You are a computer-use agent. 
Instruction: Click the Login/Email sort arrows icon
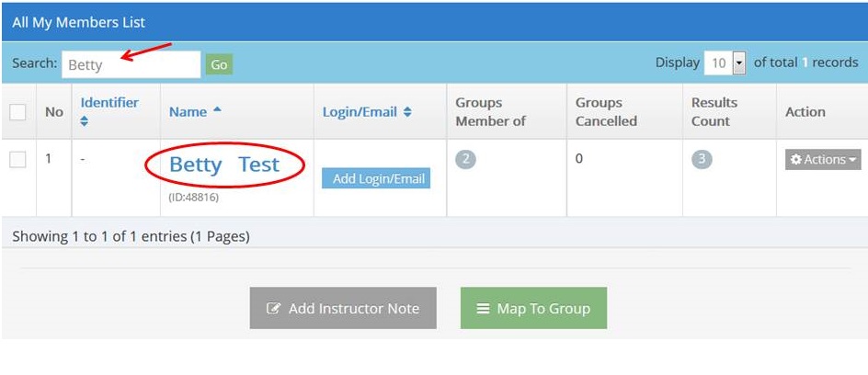click(407, 112)
